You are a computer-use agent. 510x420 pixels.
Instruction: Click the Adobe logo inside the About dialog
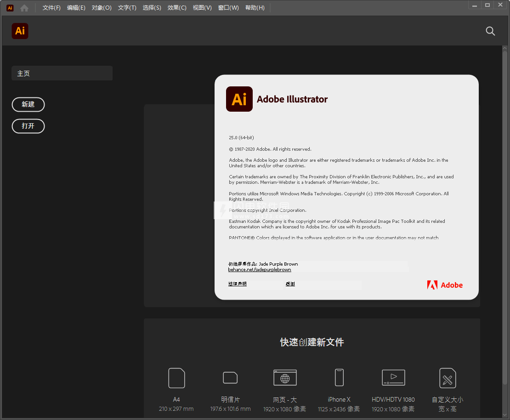click(x=445, y=285)
